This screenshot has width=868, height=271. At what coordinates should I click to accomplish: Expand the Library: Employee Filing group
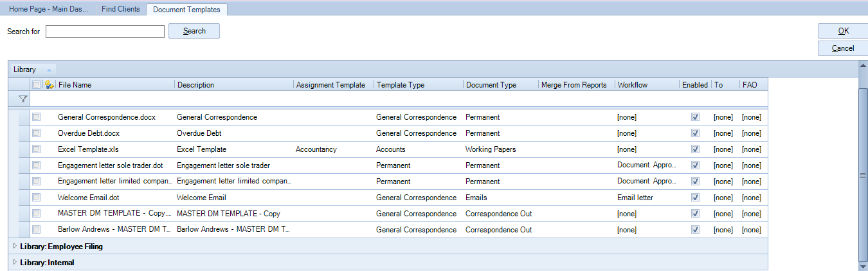[x=15, y=246]
